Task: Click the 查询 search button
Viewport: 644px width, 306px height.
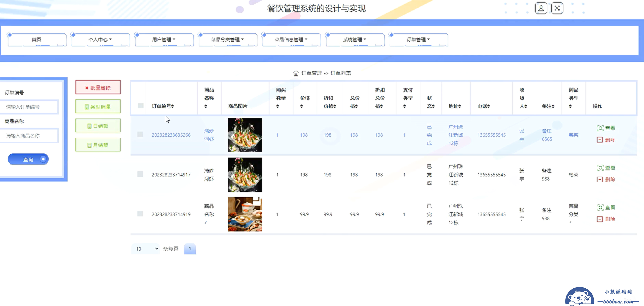Action: click(28, 159)
